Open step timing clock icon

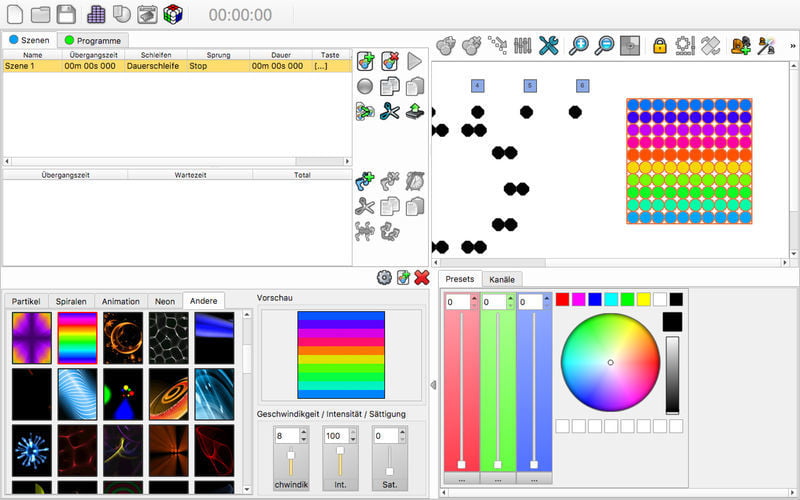click(x=415, y=181)
